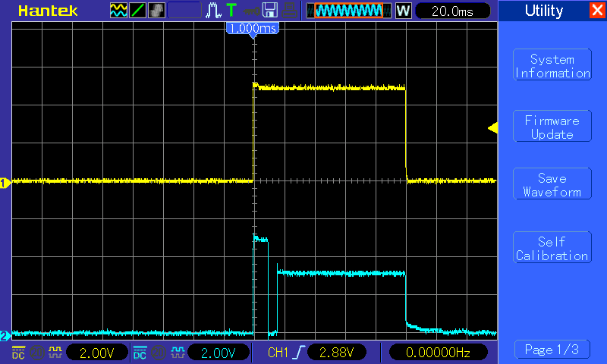
Task: Start Self Calibration
Action: 552,247
